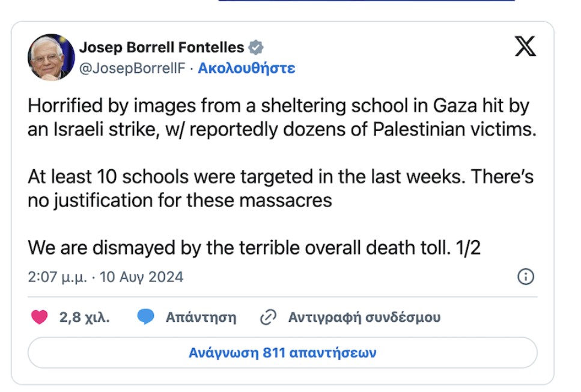This screenshot has height=392, width=581.
Task: Click the 2,8 χιλ. likes count
Action: point(85,317)
